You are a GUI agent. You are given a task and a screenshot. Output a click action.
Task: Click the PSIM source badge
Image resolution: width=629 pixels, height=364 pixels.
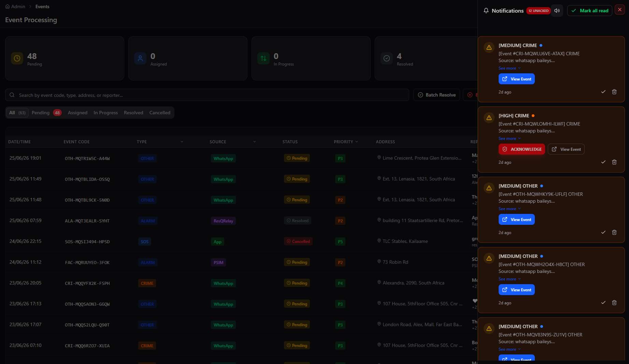coord(218,262)
